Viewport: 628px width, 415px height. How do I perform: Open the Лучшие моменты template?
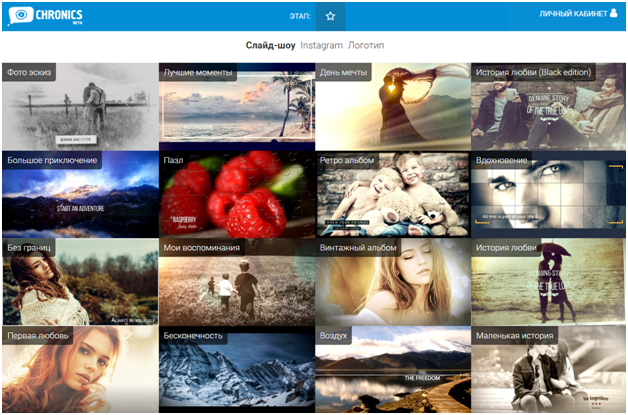pyautogui.click(x=237, y=107)
